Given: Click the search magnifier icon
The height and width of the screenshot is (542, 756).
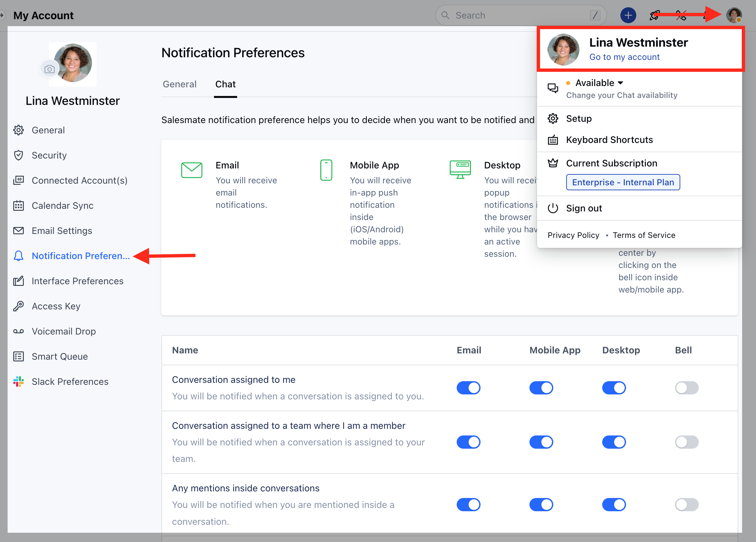Looking at the screenshot, I should click(445, 15).
